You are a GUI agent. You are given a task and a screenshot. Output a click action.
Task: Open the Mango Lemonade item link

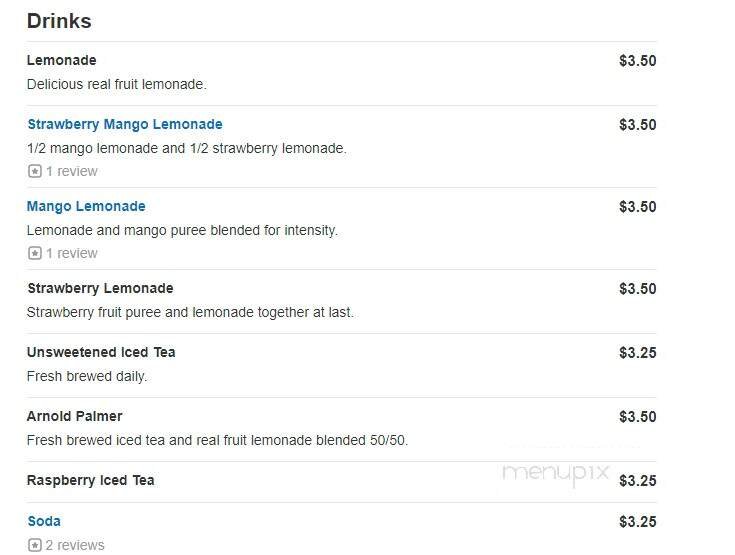86,207
